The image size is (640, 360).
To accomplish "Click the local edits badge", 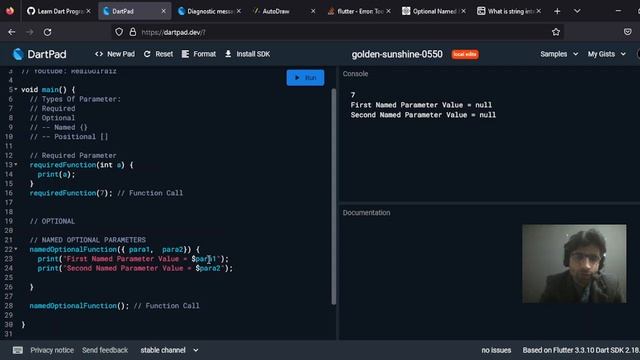I will click(465, 54).
